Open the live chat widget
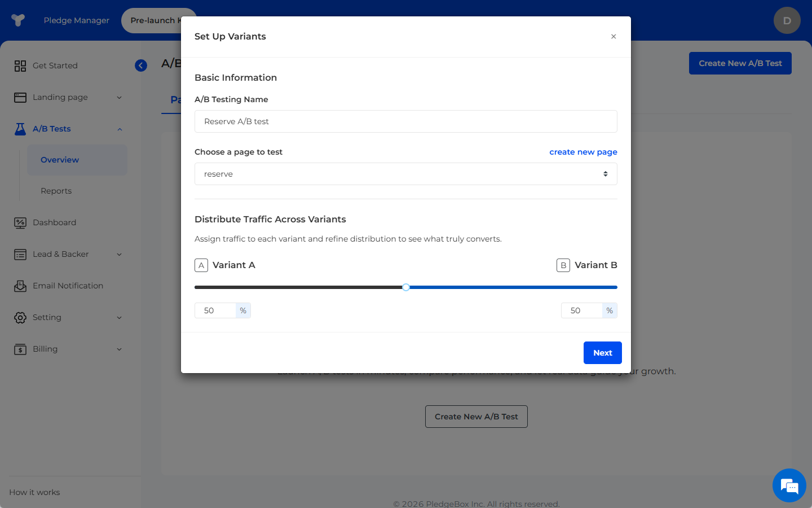Viewport: 812px width, 508px height. point(789,485)
